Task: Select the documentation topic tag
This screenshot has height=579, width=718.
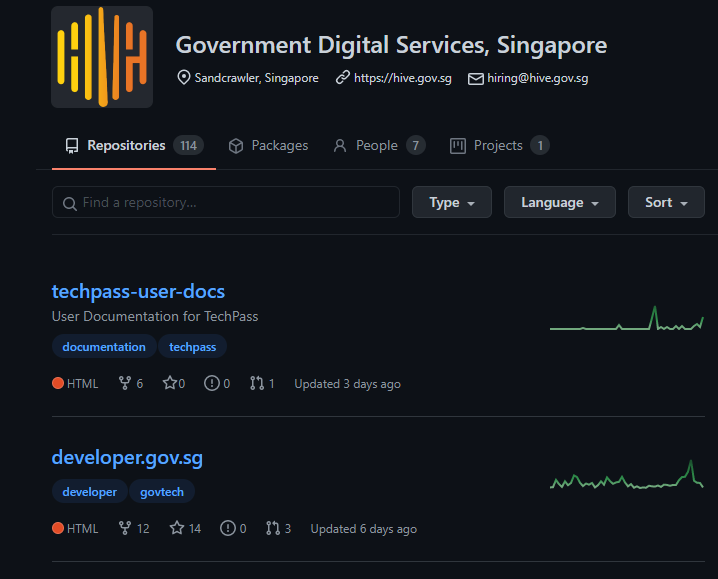Action: click(104, 347)
